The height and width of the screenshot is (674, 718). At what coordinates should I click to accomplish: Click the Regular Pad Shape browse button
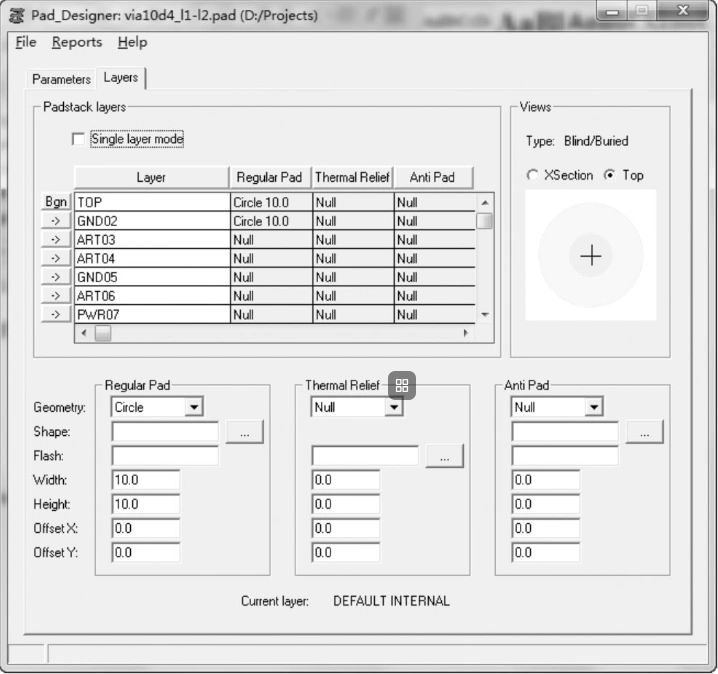tap(245, 431)
